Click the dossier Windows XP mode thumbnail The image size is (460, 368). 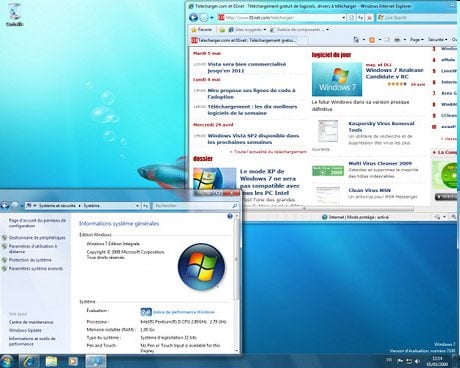[x=214, y=178]
